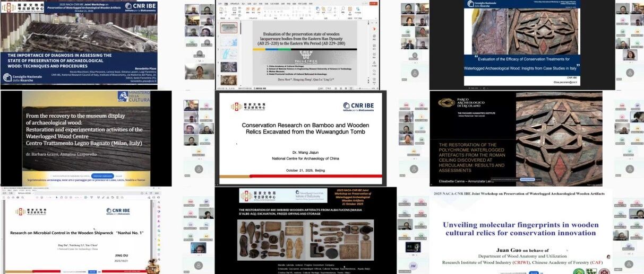Select the FD avatar beside the Alba Fucens slide
Image resolution: width=644 pixels, height=274 pixels.
(422, 225)
